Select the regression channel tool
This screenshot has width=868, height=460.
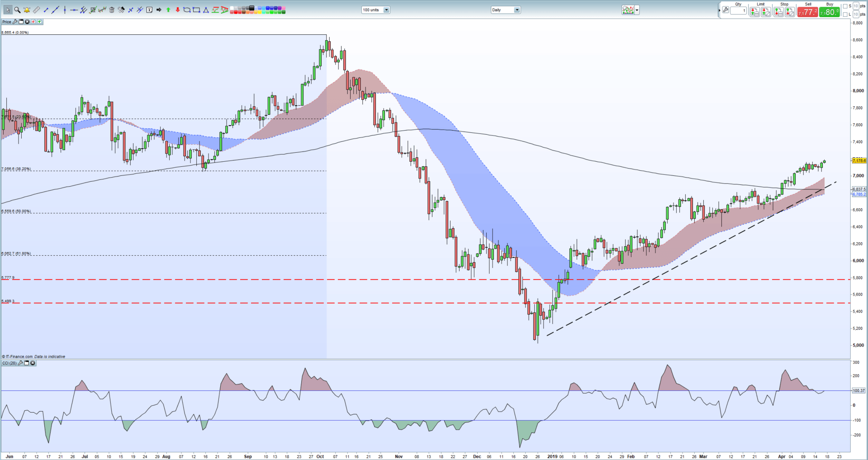[102, 10]
